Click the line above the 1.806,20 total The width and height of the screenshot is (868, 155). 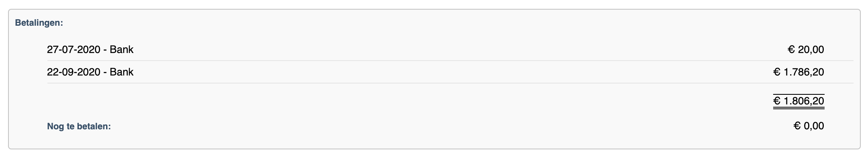tap(799, 94)
